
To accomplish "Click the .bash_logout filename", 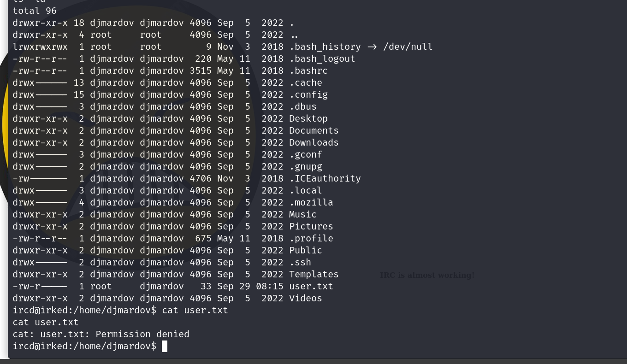I will [322, 59].
